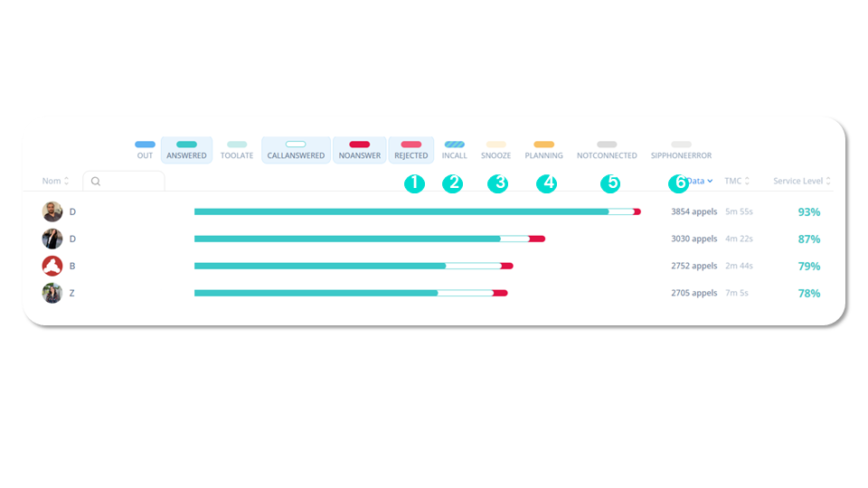Viewport: 868px width, 488px height.
Task: Click the call bar for agent Z
Action: coord(351,293)
